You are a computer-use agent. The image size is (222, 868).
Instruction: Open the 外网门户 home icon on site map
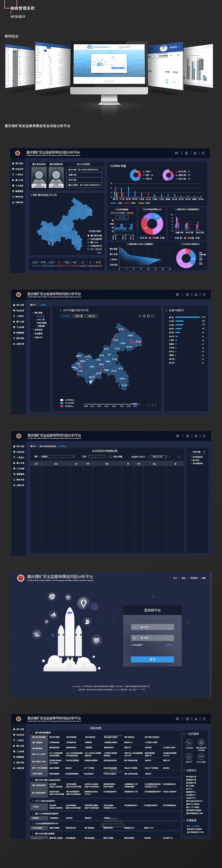(189, 756)
